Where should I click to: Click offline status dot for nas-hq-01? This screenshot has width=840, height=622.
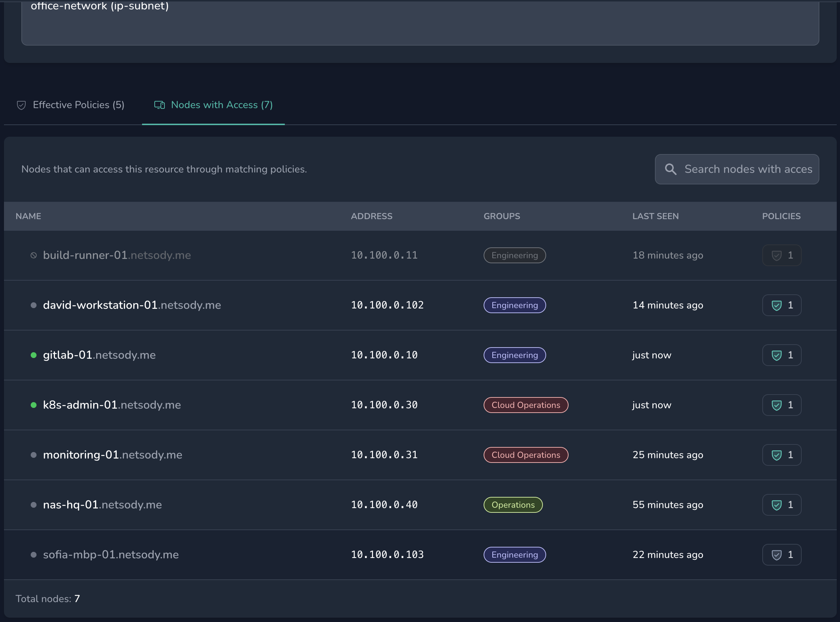[34, 505]
